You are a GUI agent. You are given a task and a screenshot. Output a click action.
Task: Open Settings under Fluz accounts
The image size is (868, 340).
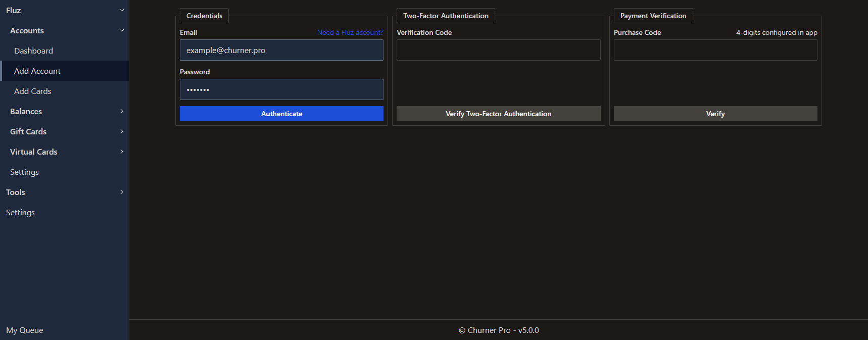click(24, 172)
